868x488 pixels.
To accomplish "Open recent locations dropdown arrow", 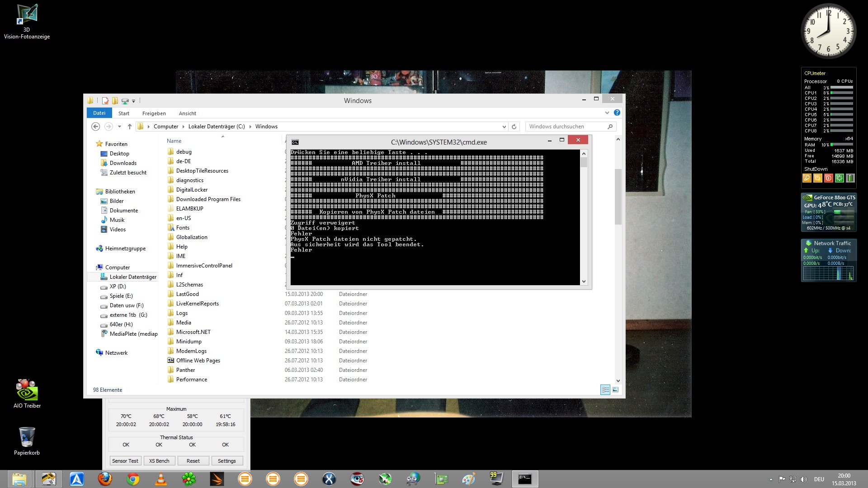I will pos(119,127).
